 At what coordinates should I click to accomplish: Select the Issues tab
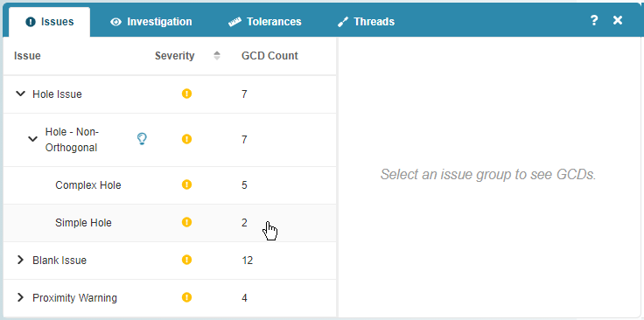tap(49, 22)
